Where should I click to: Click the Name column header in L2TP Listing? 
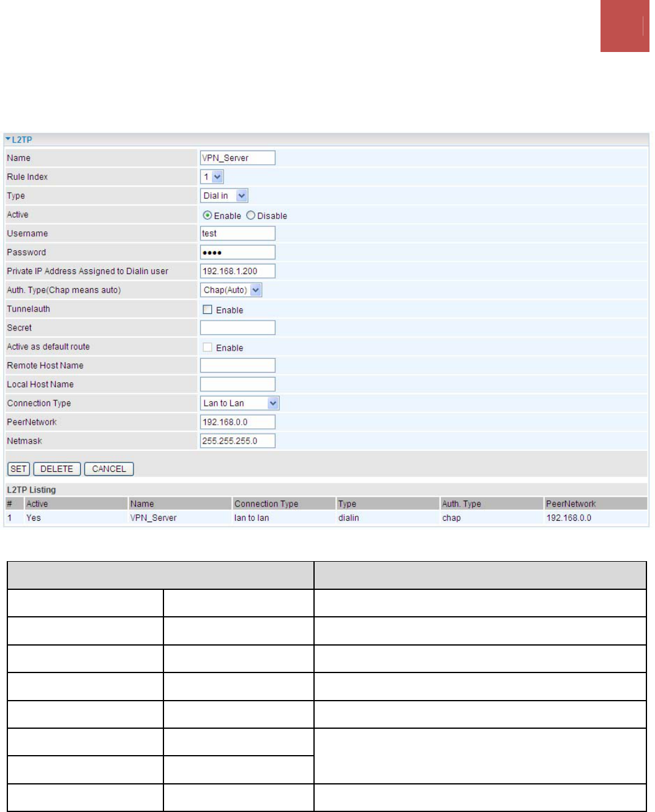[x=142, y=504]
